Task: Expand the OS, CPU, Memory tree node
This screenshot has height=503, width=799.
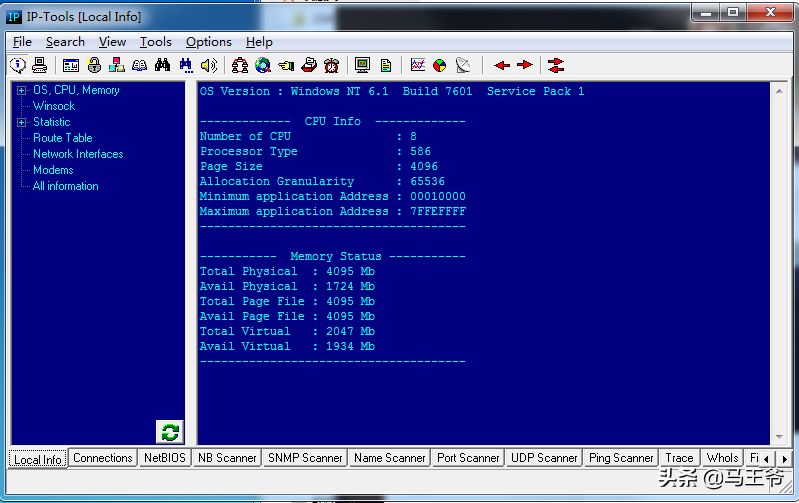Action: click(21, 91)
